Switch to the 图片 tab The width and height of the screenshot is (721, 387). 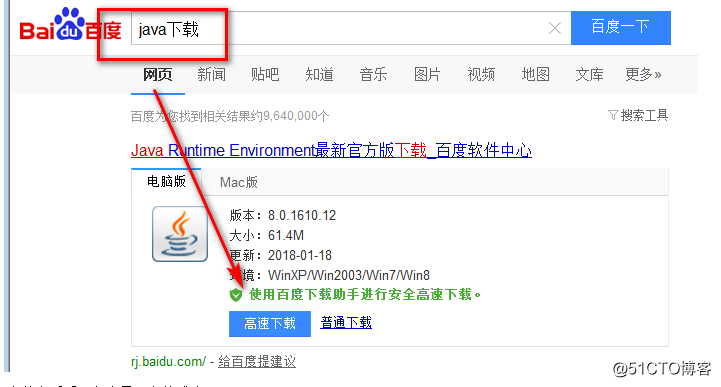(427, 74)
